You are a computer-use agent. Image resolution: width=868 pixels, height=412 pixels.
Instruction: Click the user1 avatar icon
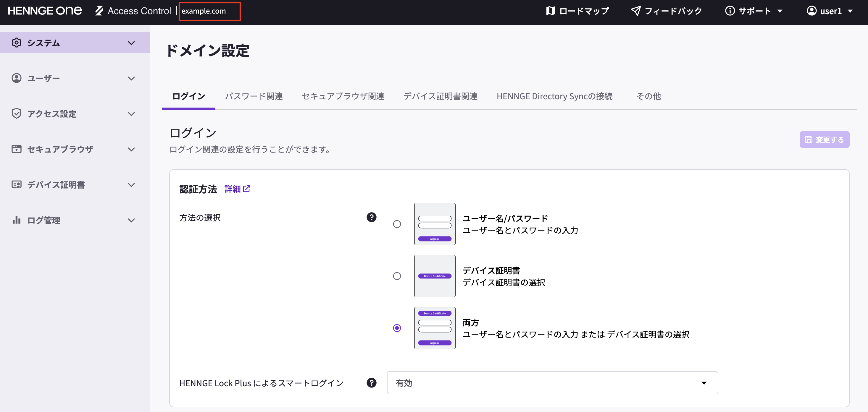[811, 11]
